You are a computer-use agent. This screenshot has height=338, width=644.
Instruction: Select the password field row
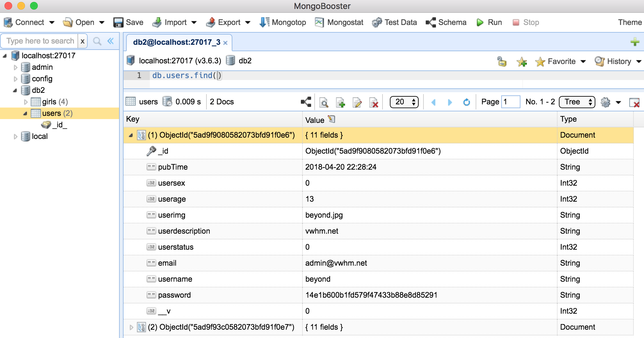(x=378, y=295)
